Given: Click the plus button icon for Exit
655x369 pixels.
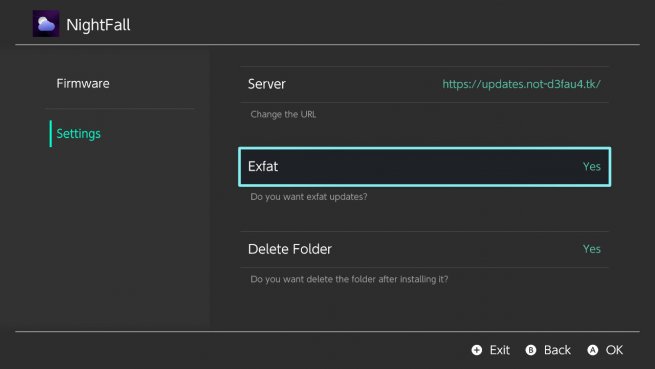Looking at the screenshot, I should pos(477,350).
